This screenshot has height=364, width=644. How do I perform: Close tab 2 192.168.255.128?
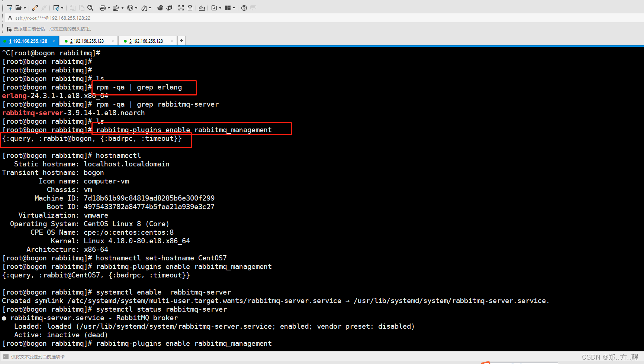tap(113, 41)
